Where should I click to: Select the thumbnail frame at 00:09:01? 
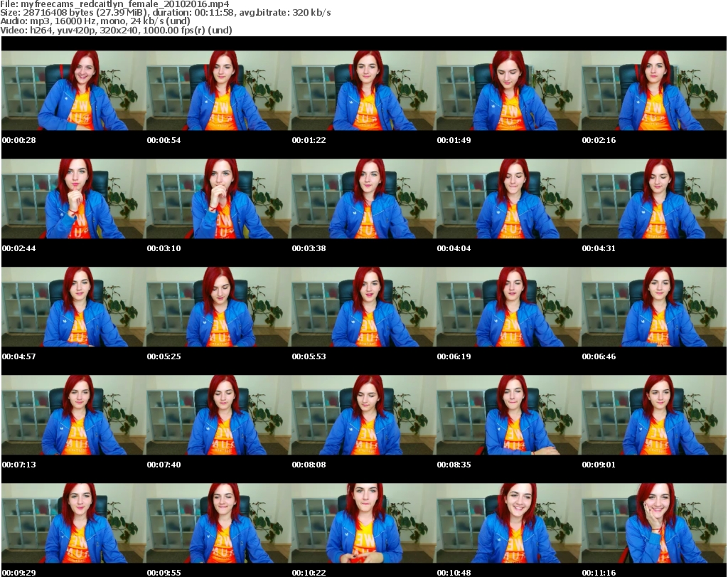654,415
